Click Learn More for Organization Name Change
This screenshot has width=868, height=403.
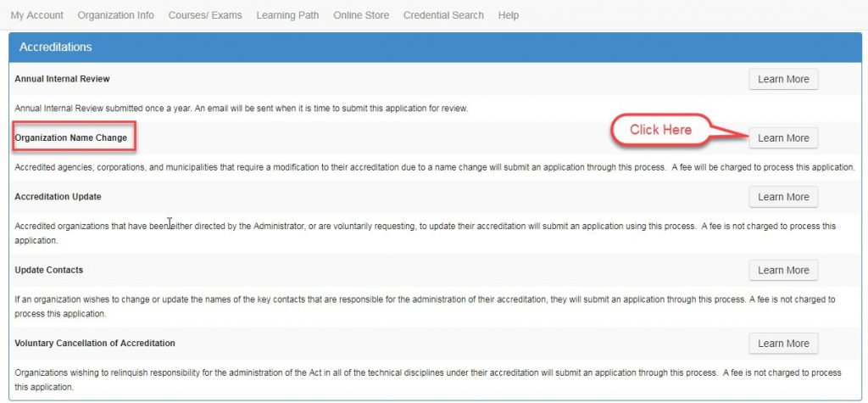click(x=783, y=138)
